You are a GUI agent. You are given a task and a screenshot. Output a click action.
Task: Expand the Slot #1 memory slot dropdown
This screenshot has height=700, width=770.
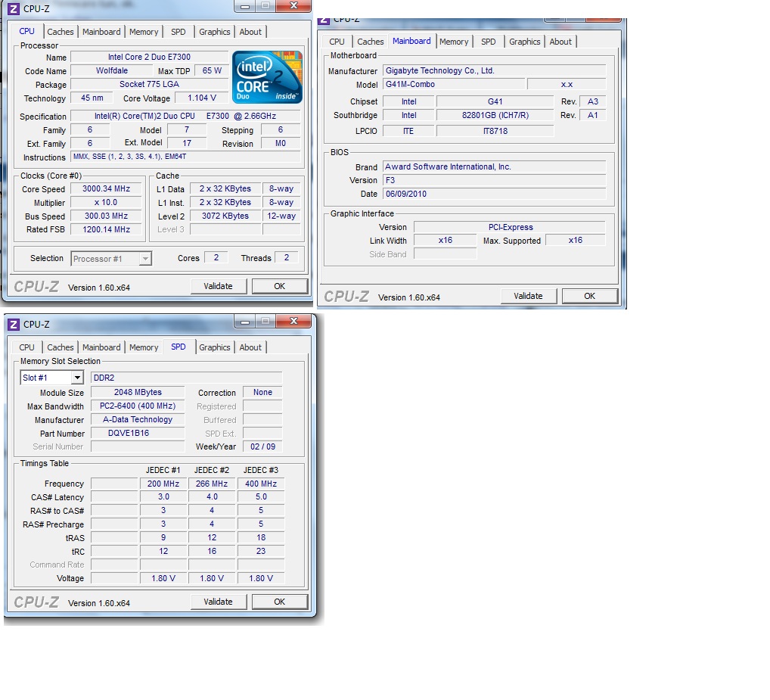[x=77, y=378]
